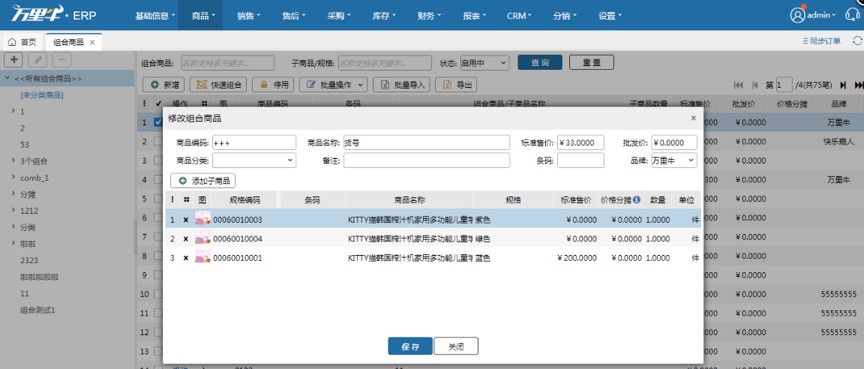Viewport: 864px width, 369px height.
Task: Open the 批量操作 dropdown
Action: [x=334, y=85]
